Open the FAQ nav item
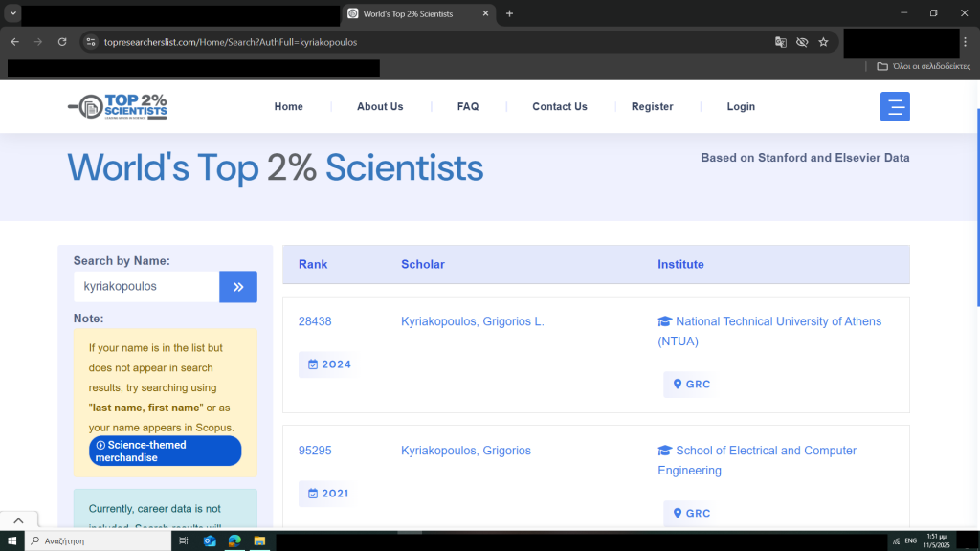 coord(468,107)
